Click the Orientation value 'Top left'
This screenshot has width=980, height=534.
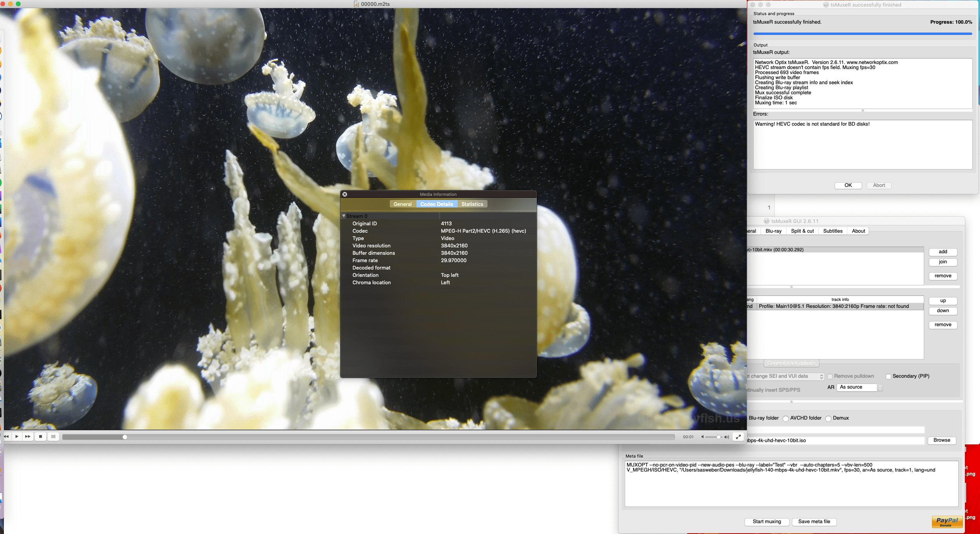click(449, 275)
